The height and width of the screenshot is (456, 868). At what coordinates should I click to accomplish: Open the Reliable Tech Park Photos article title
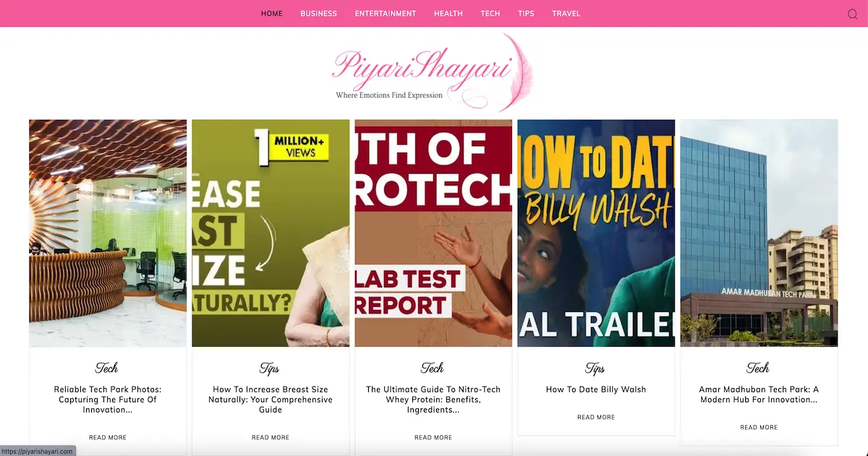(x=108, y=400)
